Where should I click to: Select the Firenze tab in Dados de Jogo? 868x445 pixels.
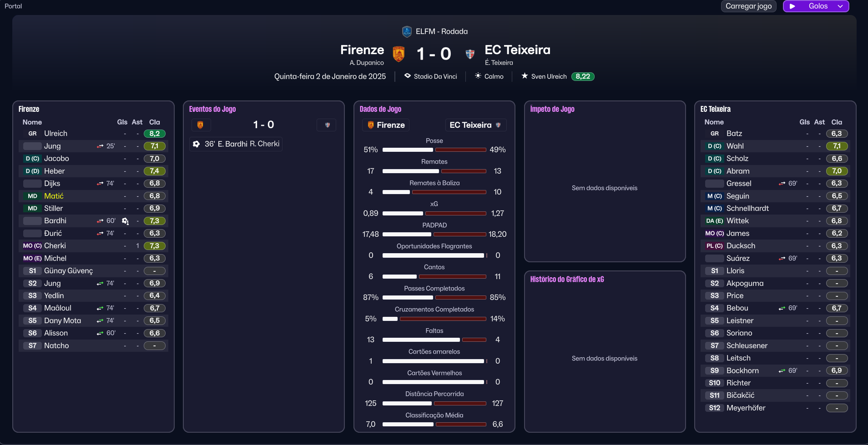pos(386,125)
